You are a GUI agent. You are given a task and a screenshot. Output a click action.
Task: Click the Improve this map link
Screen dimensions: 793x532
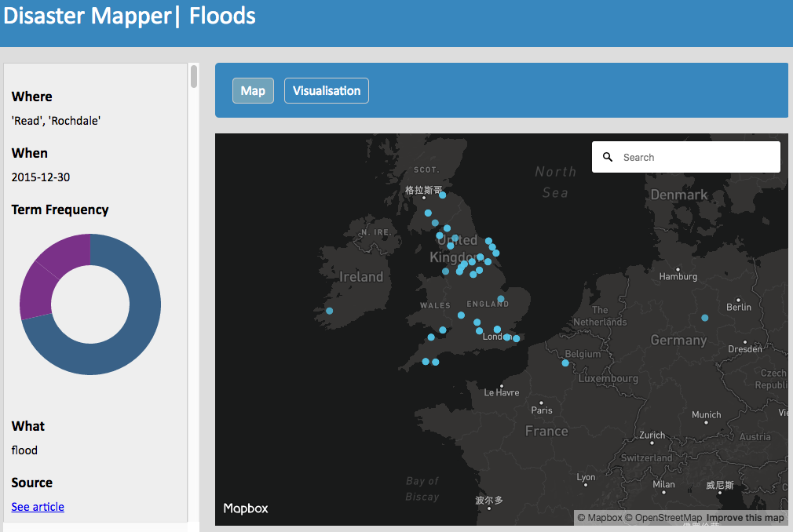(x=745, y=518)
